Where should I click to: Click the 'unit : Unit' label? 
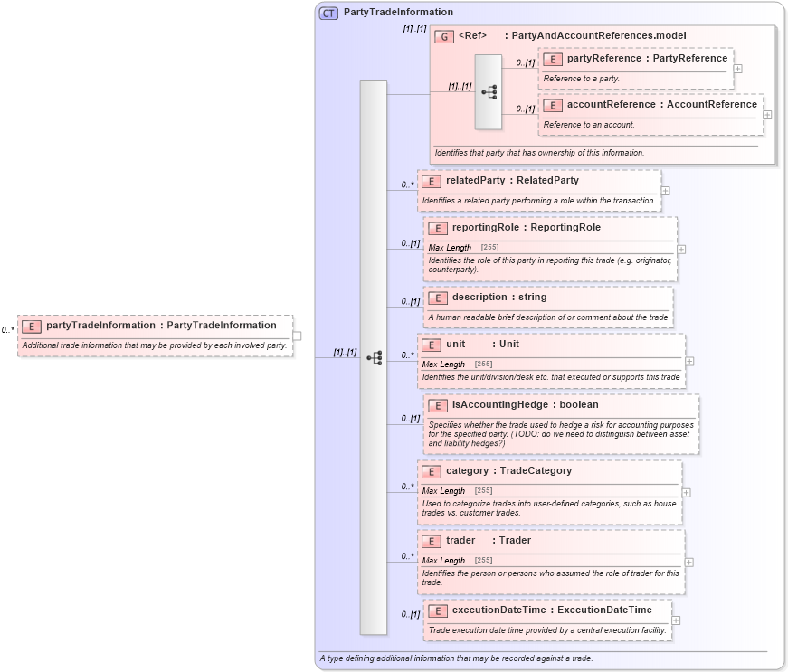click(x=482, y=344)
